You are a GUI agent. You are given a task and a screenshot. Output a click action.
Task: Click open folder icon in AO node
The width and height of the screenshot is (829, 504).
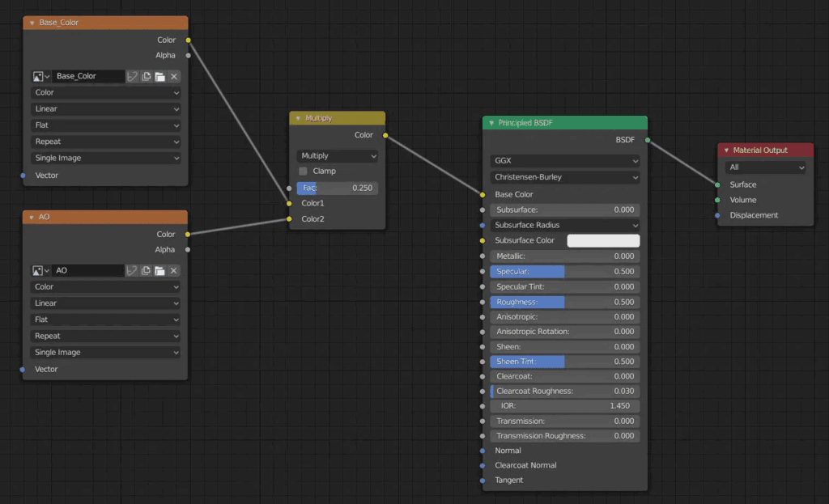point(159,270)
